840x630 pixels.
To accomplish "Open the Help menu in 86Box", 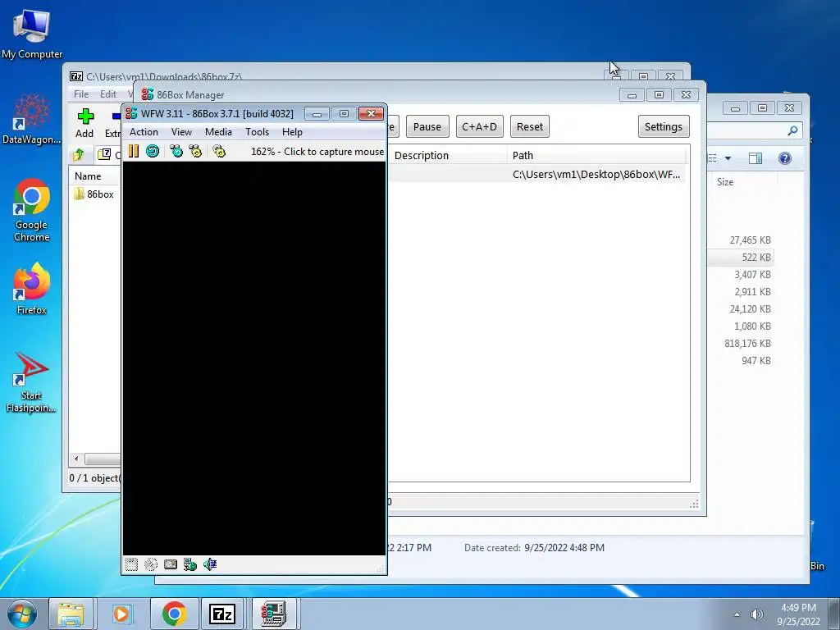I will click(292, 132).
